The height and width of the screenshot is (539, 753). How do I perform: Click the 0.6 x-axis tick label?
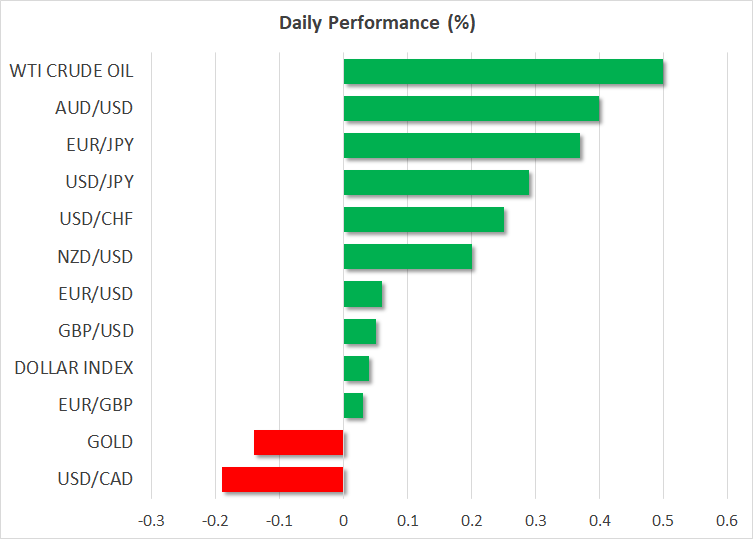[727, 520]
